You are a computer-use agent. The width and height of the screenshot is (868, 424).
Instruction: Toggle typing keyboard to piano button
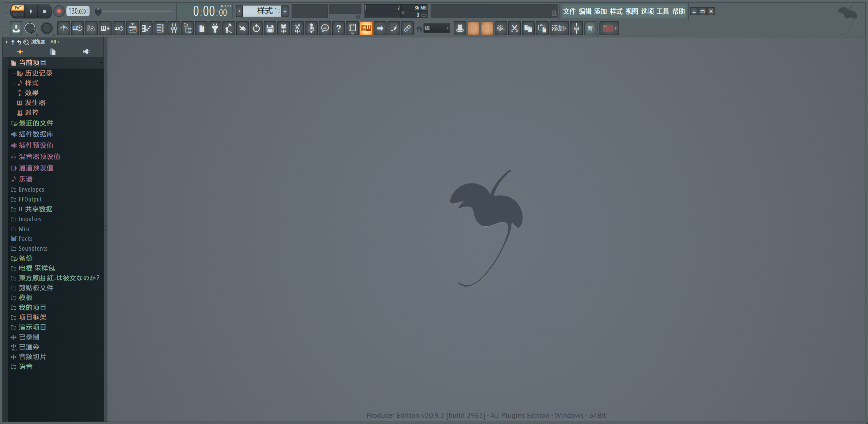coord(366,28)
